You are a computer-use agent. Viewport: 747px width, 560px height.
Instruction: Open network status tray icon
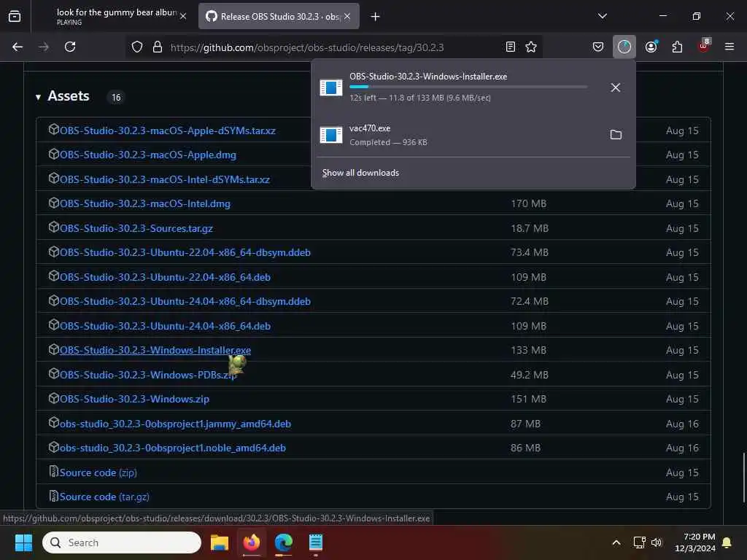coord(639,542)
